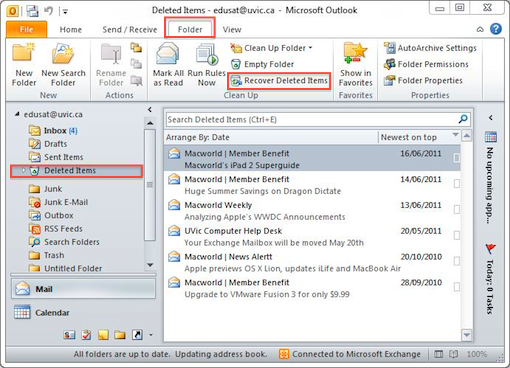Open calendar icon in To-Do bar
The image size is (510, 368).
click(x=490, y=137)
